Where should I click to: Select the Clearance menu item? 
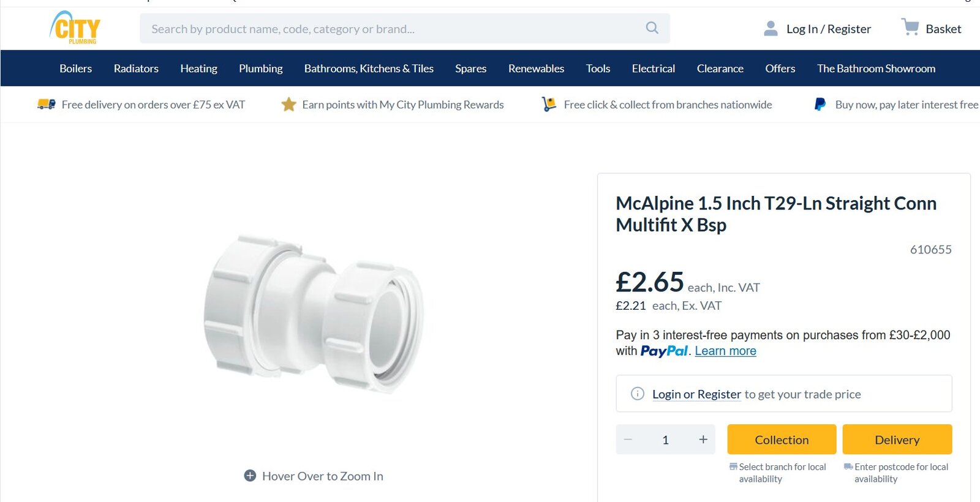click(x=720, y=69)
